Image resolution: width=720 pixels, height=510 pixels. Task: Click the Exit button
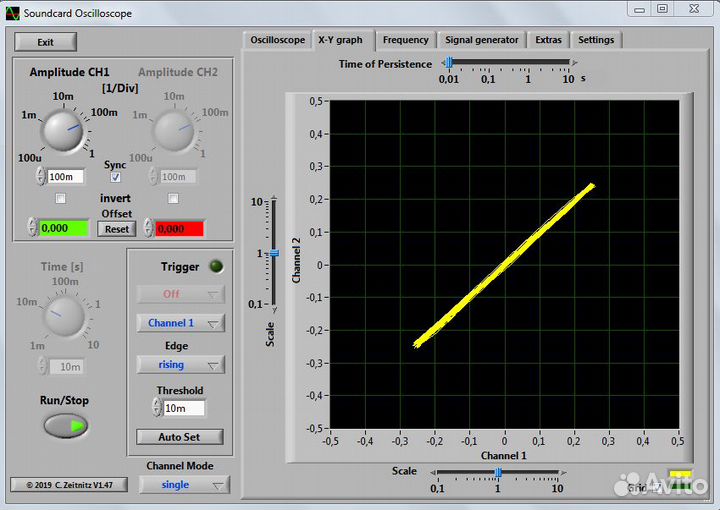coord(45,42)
